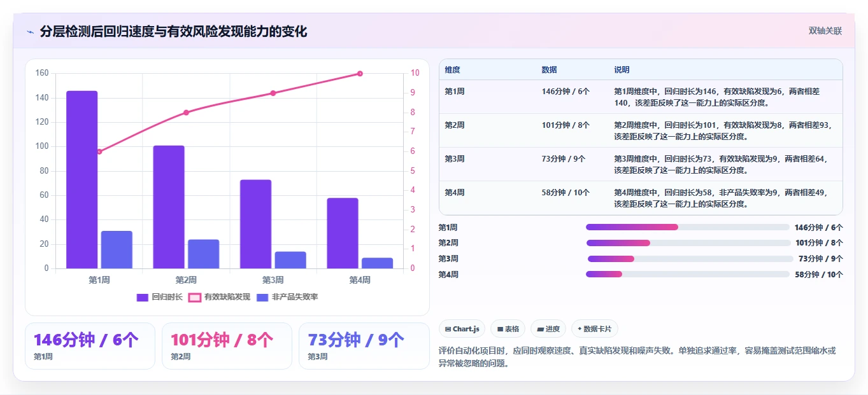
Task: Click the 101分钟 / 8个 stat card
Action: click(x=227, y=346)
